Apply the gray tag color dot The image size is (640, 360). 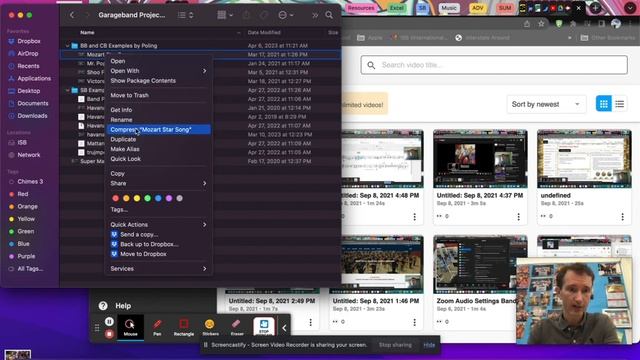pos(179,198)
